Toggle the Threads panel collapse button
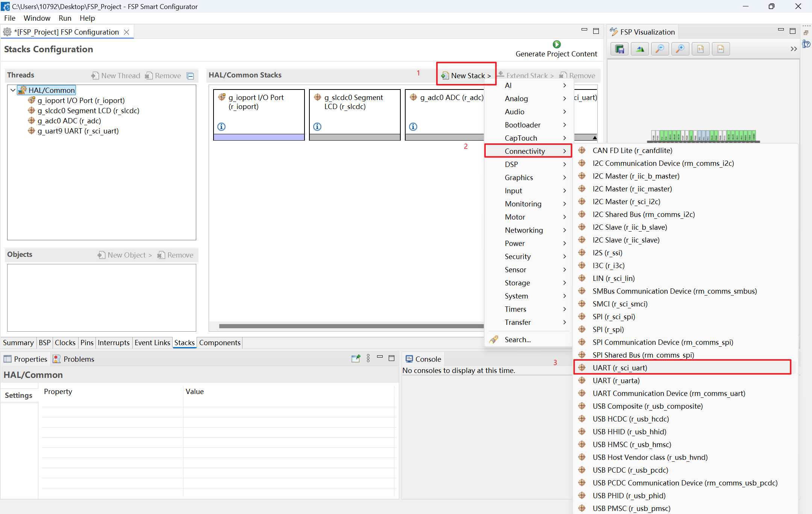The height and width of the screenshot is (514, 812). (191, 76)
